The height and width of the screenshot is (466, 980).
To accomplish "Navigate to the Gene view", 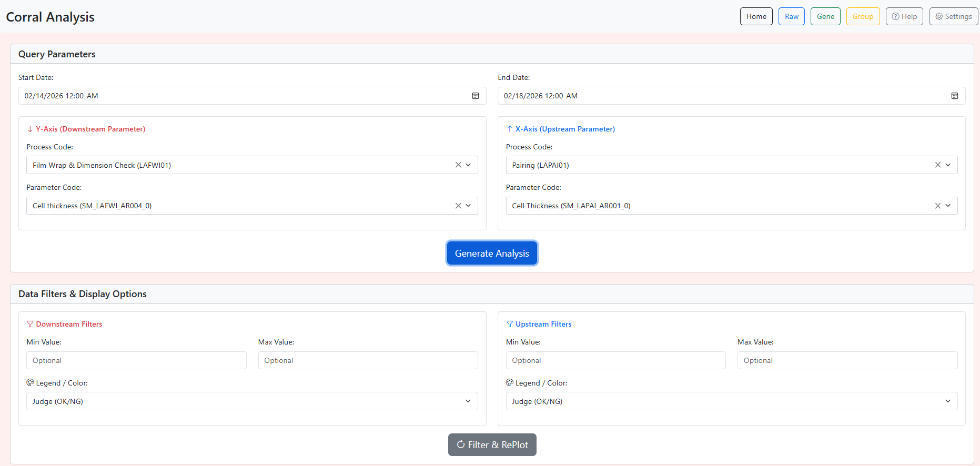I will pyautogui.click(x=825, y=16).
